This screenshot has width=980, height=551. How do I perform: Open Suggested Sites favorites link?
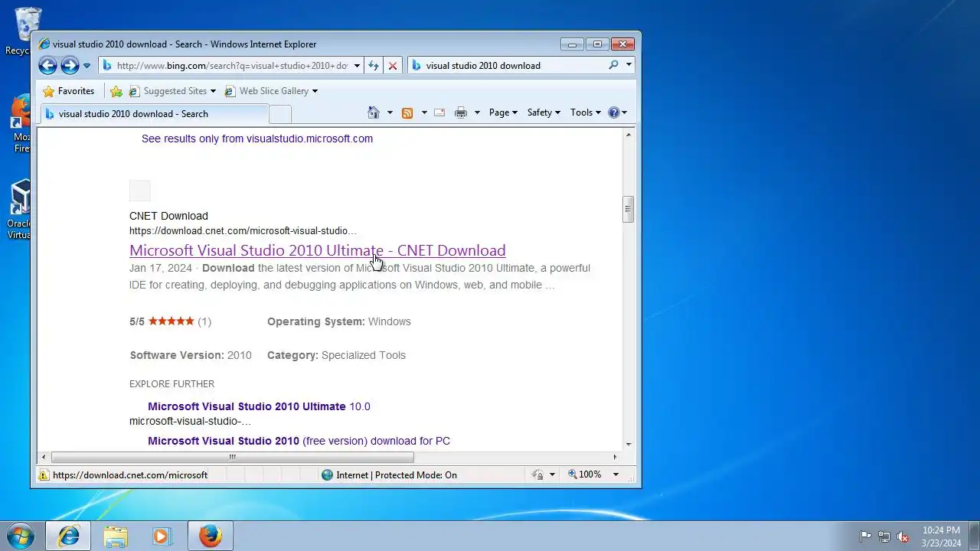172,91
